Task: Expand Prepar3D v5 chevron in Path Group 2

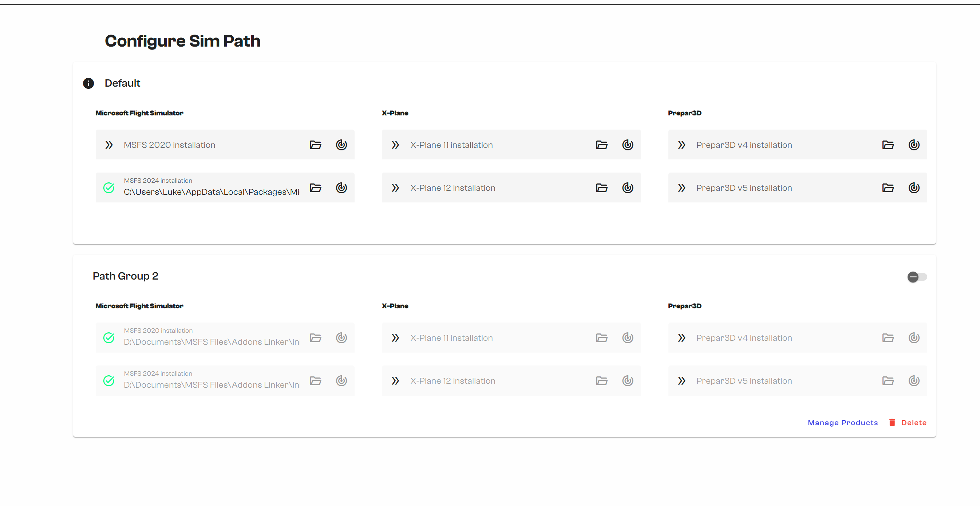Action: tap(682, 381)
